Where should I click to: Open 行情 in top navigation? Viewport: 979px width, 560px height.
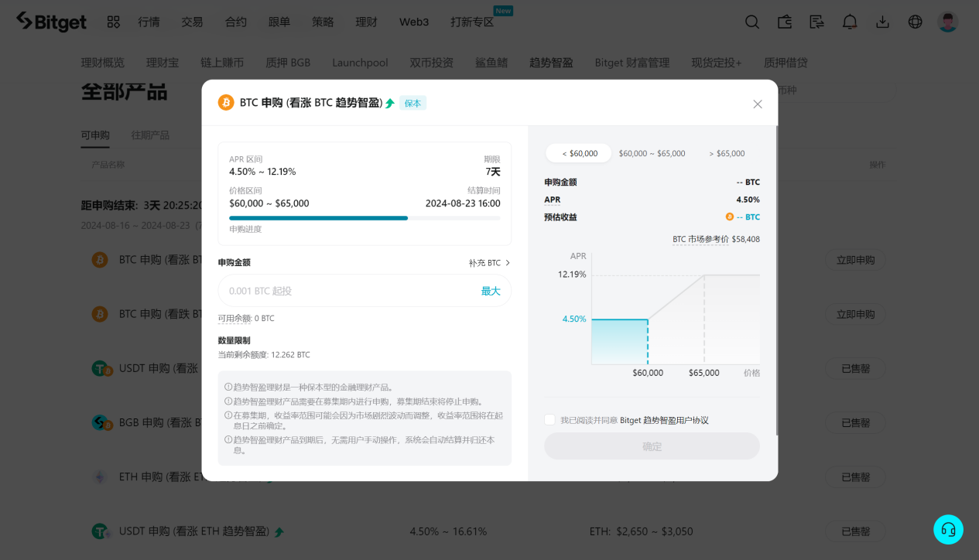point(149,22)
